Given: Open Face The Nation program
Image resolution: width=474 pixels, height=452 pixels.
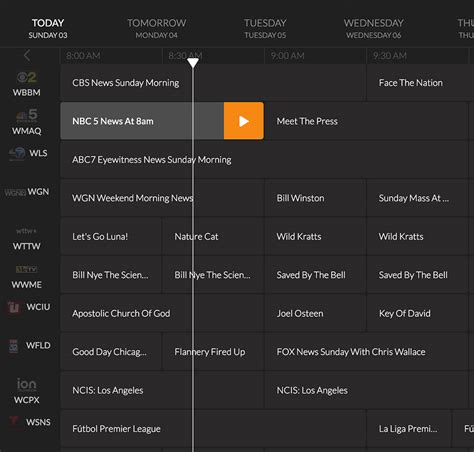Looking at the screenshot, I should point(420,82).
